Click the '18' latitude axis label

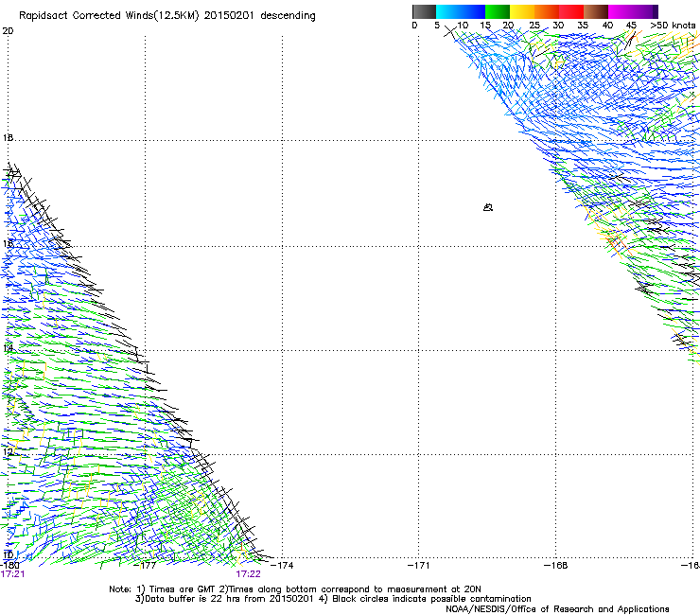pos(8,138)
